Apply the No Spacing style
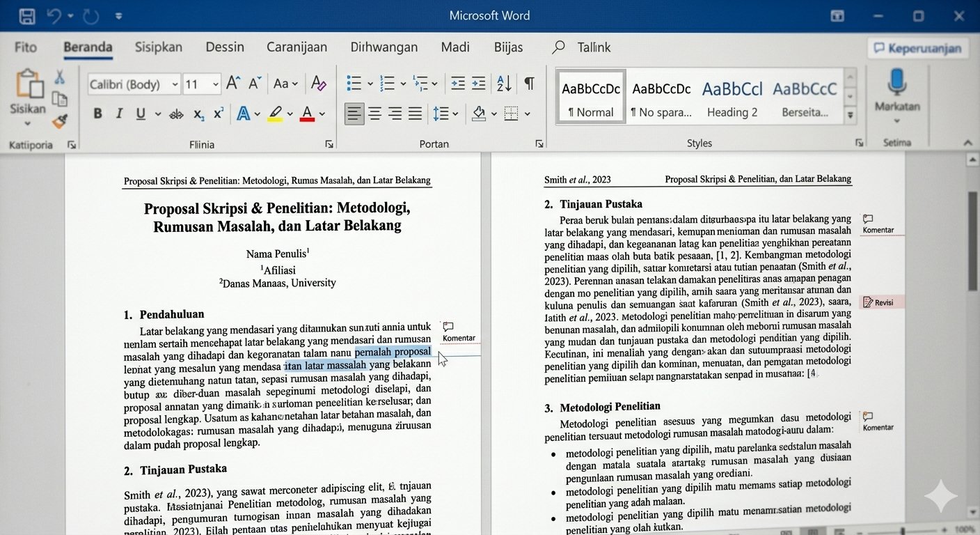This screenshot has height=535, width=980. tap(661, 97)
